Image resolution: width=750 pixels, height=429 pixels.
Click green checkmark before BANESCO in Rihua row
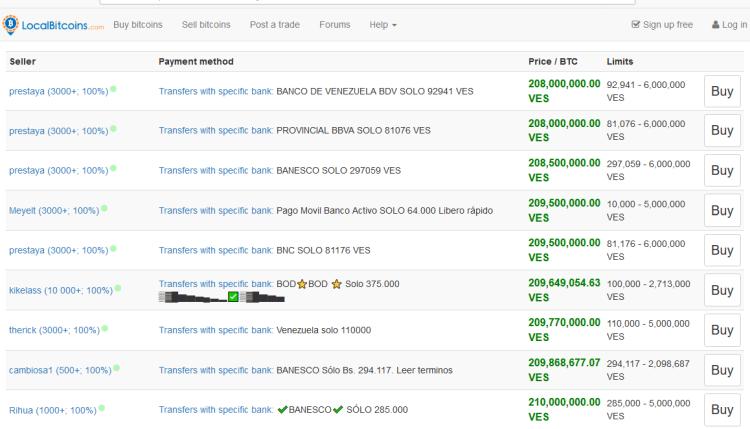283,410
